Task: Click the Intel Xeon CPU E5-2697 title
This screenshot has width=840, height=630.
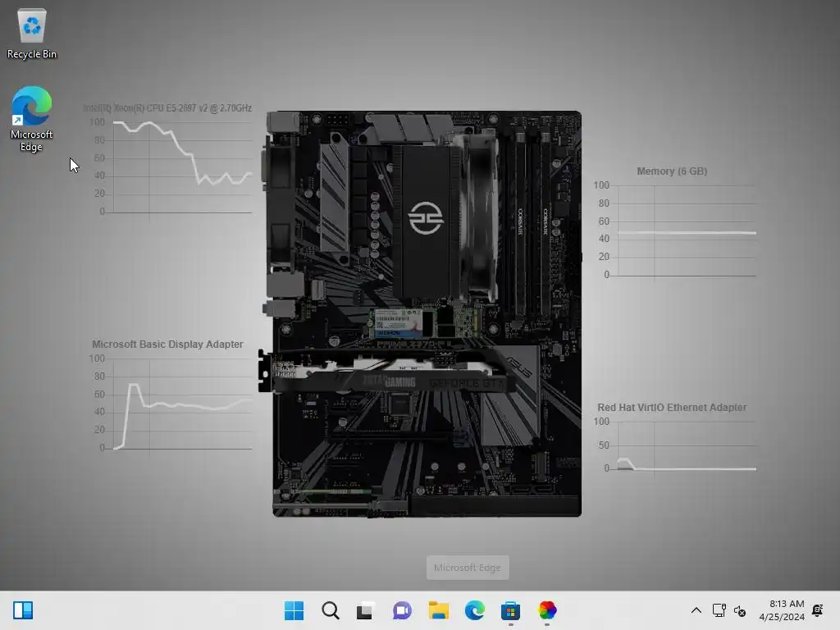Action: (x=167, y=108)
